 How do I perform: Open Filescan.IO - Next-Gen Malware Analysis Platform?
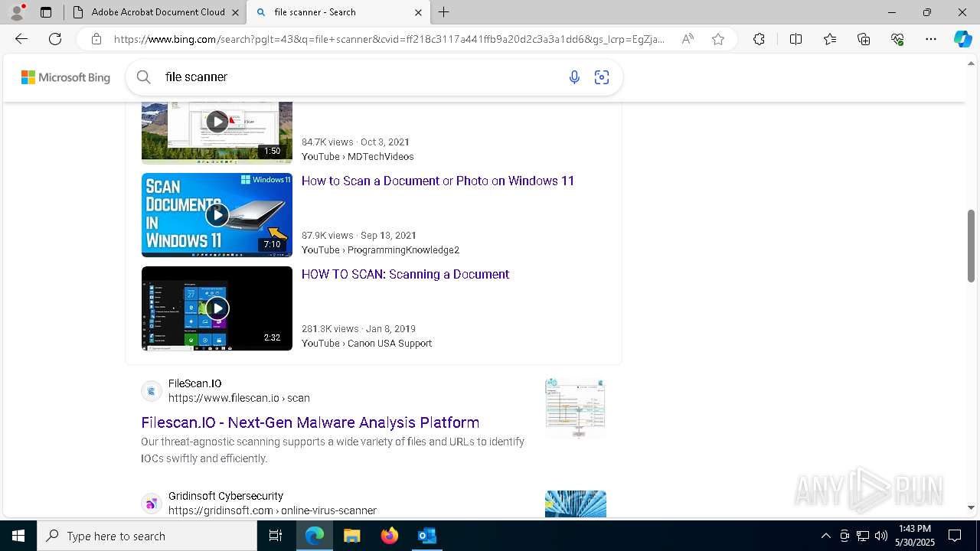(310, 422)
